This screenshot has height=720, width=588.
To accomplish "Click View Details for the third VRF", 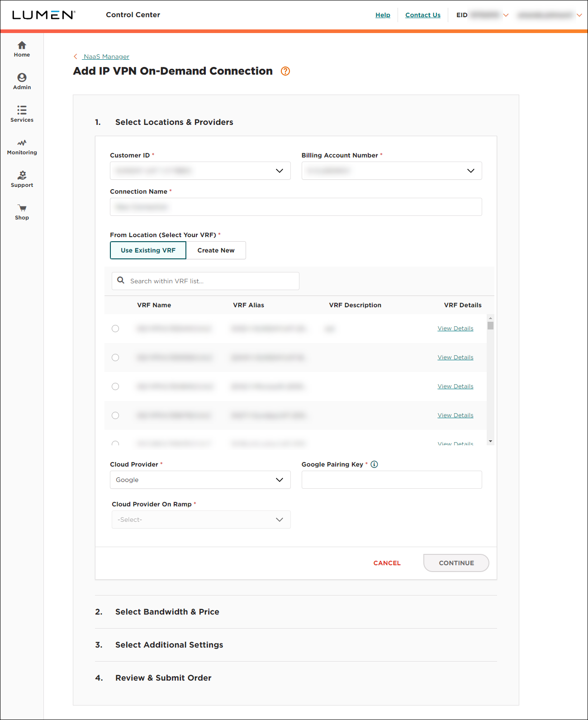I will click(455, 386).
